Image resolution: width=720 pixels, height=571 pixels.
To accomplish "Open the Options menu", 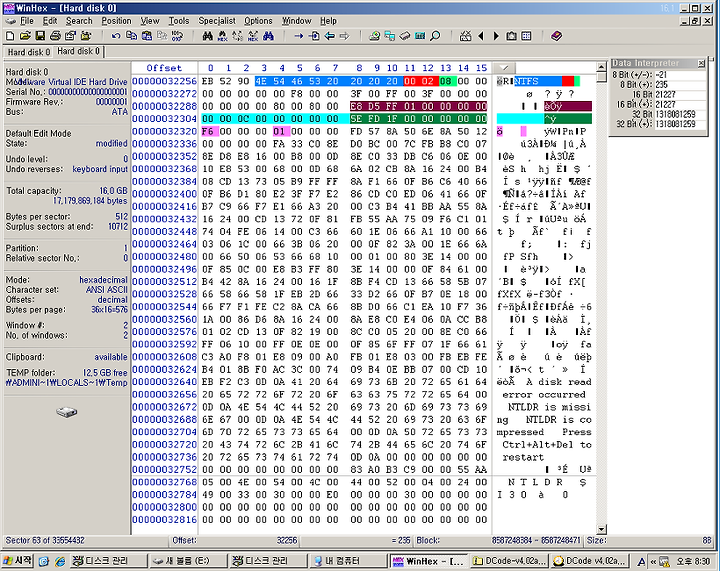I will point(258,21).
